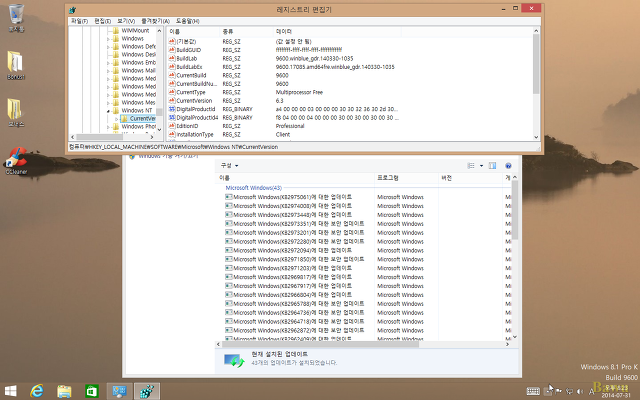Image resolution: width=640 pixels, height=400 pixels.
Task: Click the string icon of the BuildLabEx value
Action: [x=172, y=67]
